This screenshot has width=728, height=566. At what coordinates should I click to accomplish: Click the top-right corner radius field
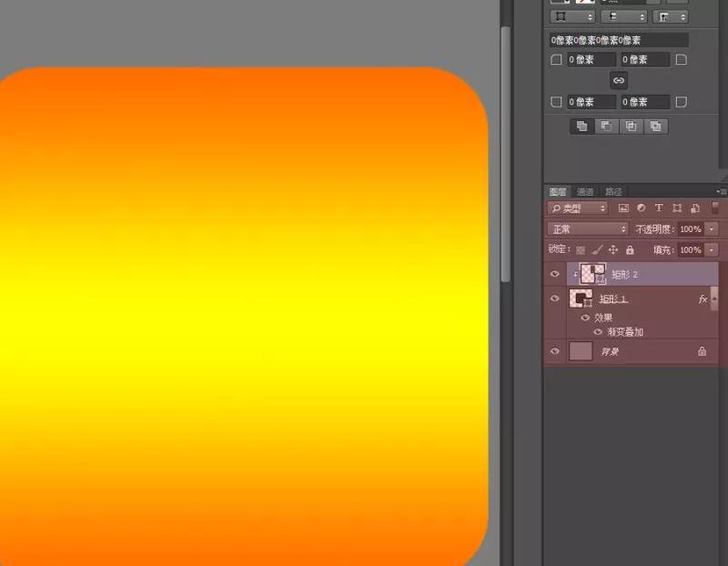[x=645, y=60]
